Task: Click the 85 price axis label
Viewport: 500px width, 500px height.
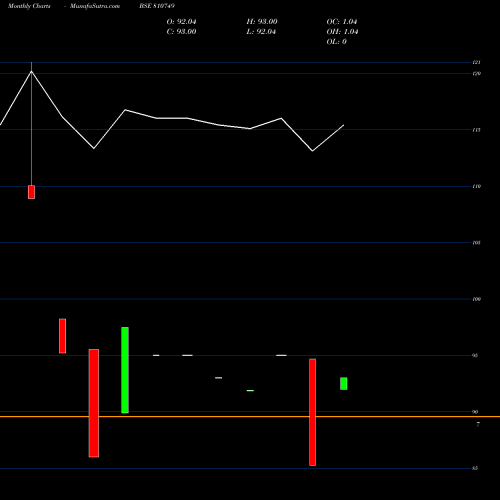Action: [475, 468]
